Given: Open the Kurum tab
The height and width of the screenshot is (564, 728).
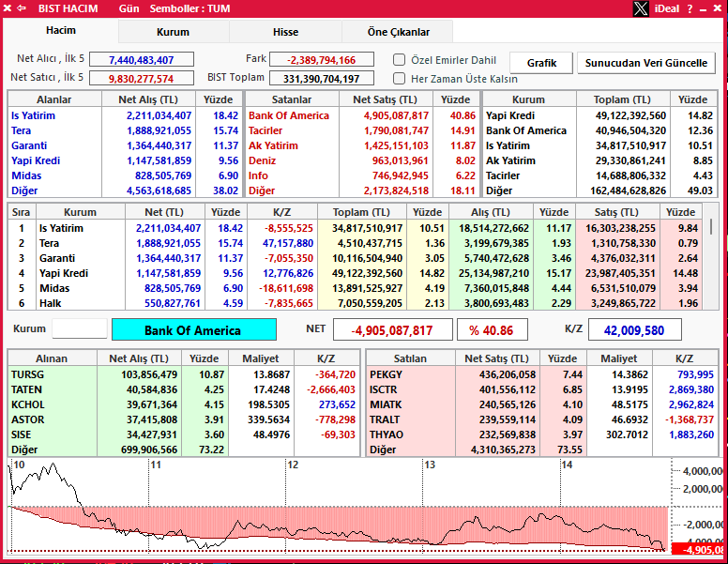Looking at the screenshot, I should 174,32.
